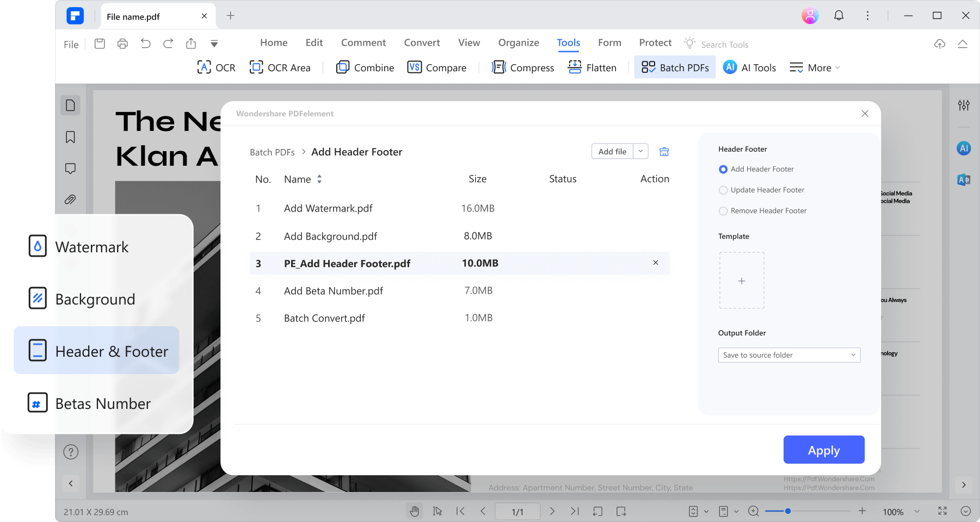Remove PE_Add Header Footer.pdf from list
The width and height of the screenshot is (980, 522).
pos(656,263)
